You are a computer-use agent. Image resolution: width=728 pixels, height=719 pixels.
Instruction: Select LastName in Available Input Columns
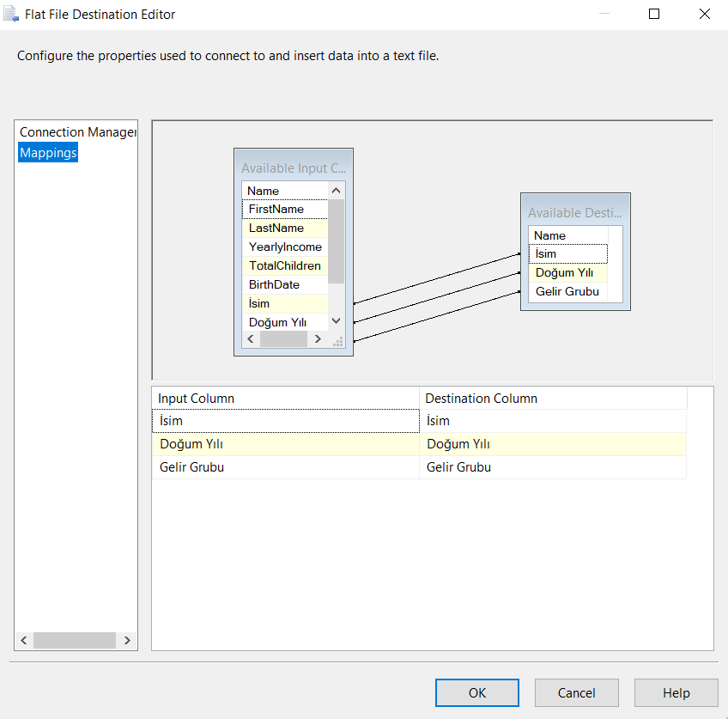(x=285, y=228)
